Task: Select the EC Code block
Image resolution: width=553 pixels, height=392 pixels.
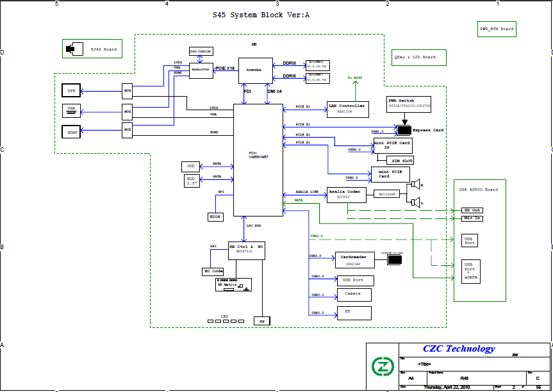Action: pyautogui.click(x=213, y=272)
